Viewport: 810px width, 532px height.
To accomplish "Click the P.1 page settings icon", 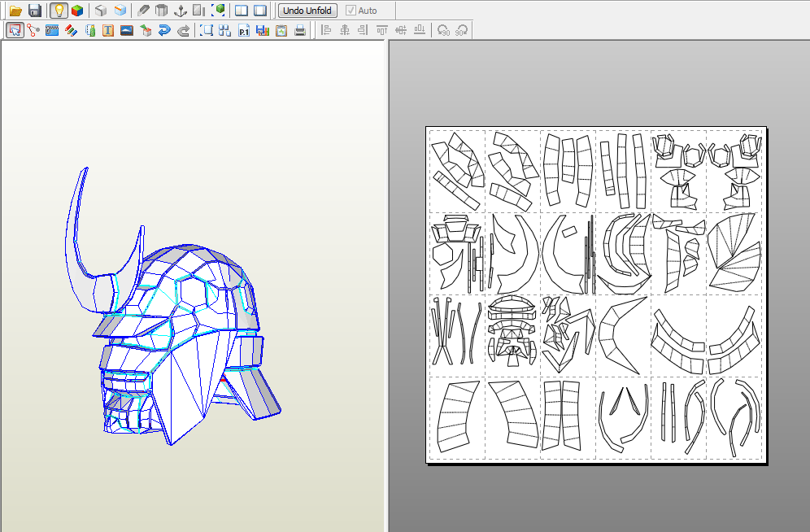I will [x=244, y=30].
